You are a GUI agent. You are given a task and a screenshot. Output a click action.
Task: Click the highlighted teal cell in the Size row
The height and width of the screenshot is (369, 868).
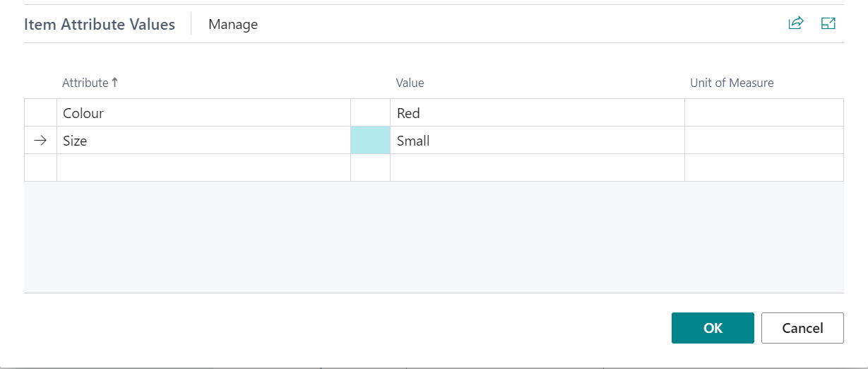370,141
